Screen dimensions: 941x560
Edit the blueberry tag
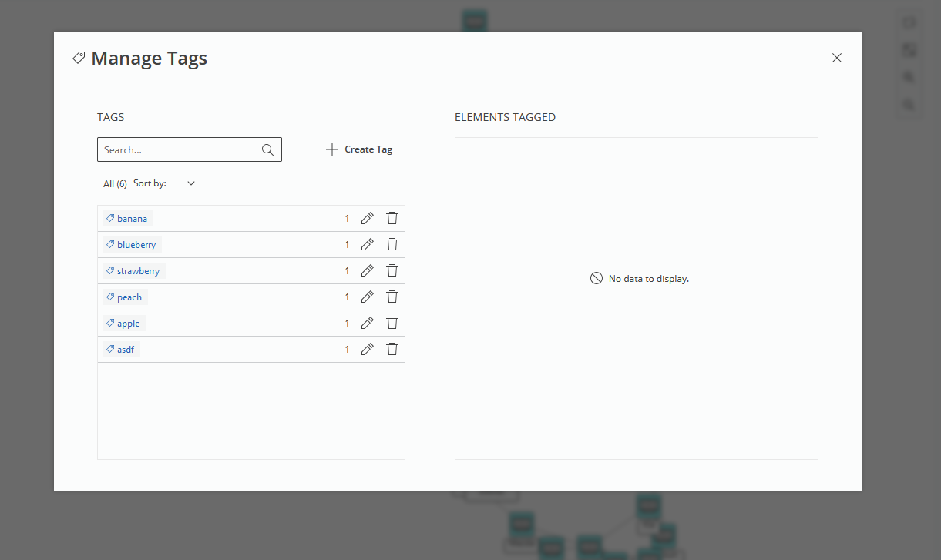click(x=368, y=245)
